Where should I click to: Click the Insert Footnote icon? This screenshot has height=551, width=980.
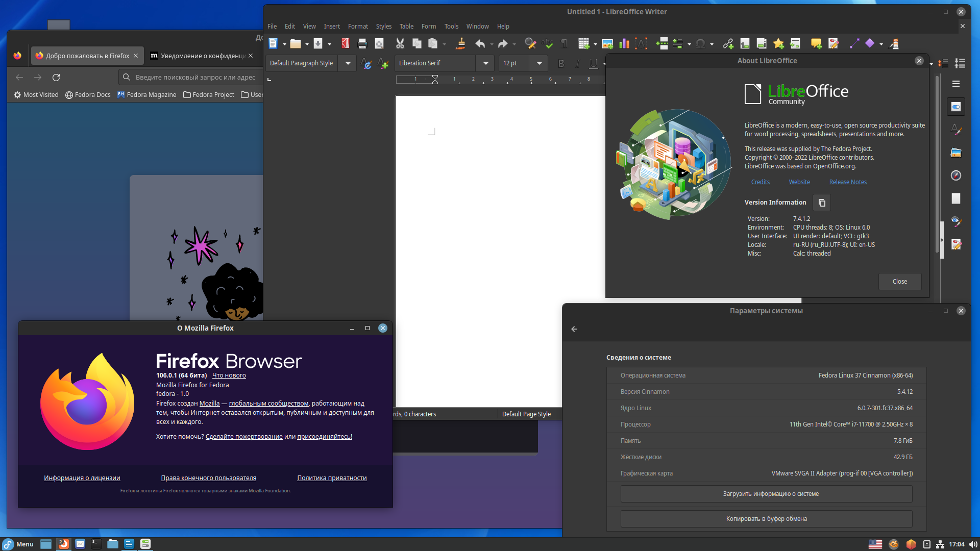tap(745, 44)
